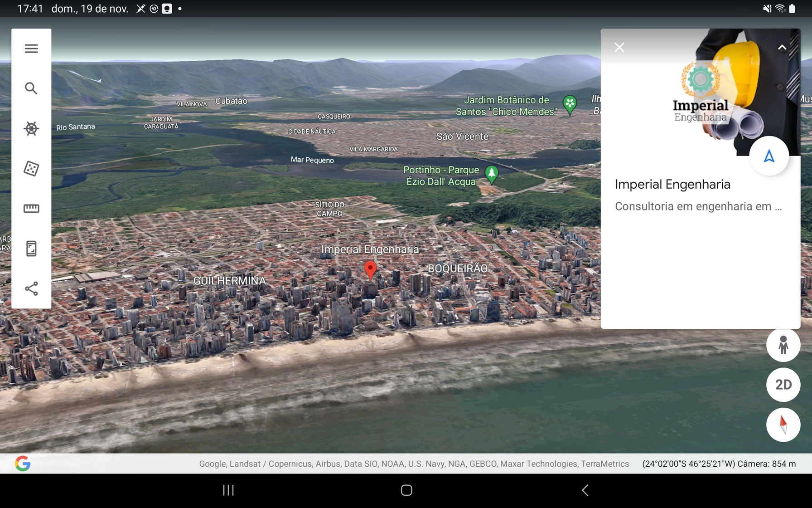Open the hamburger menu

pyautogui.click(x=31, y=49)
